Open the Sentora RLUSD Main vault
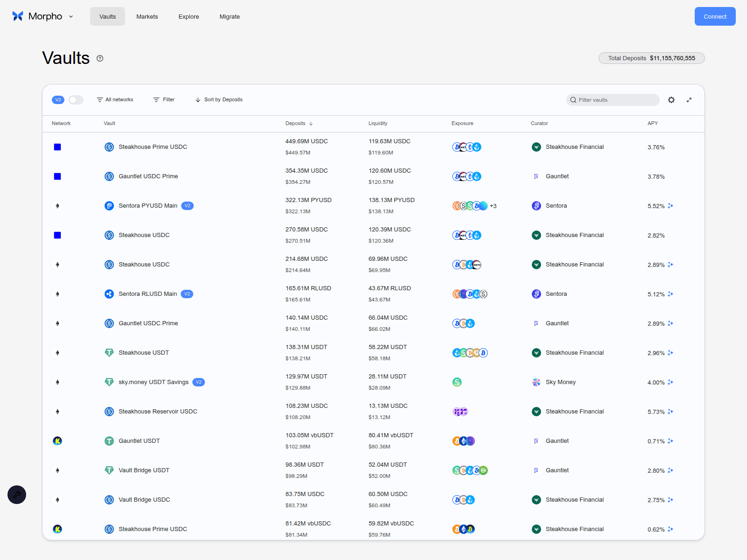747x560 pixels. pos(148,294)
